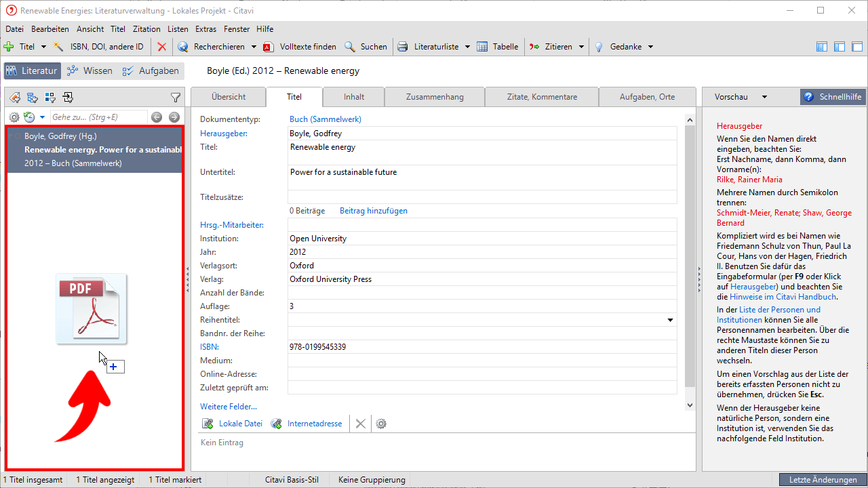868x488 pixels.
Task: Open the Zusammenhang tab
Action: click(435, 97)
